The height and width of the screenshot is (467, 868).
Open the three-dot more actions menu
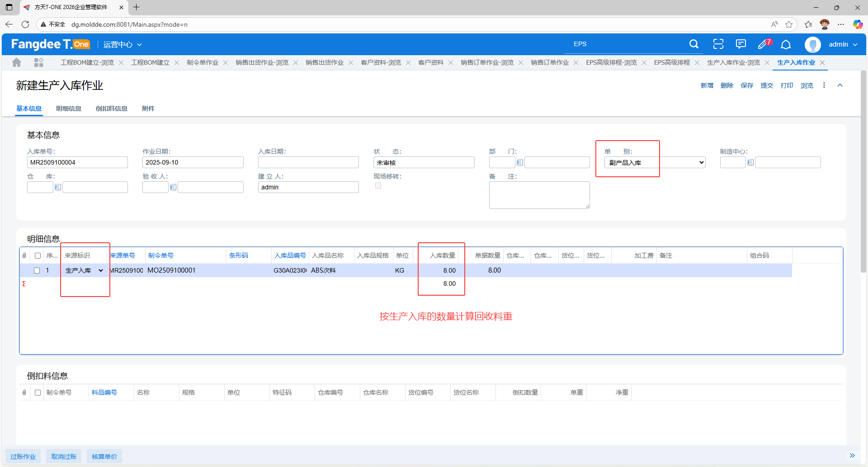coord(824,85)
